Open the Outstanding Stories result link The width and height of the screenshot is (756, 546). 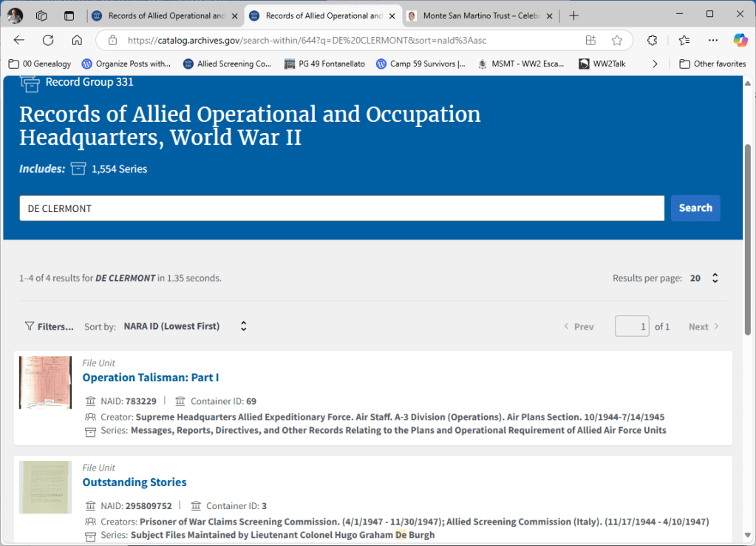click(x=134, y=482)
